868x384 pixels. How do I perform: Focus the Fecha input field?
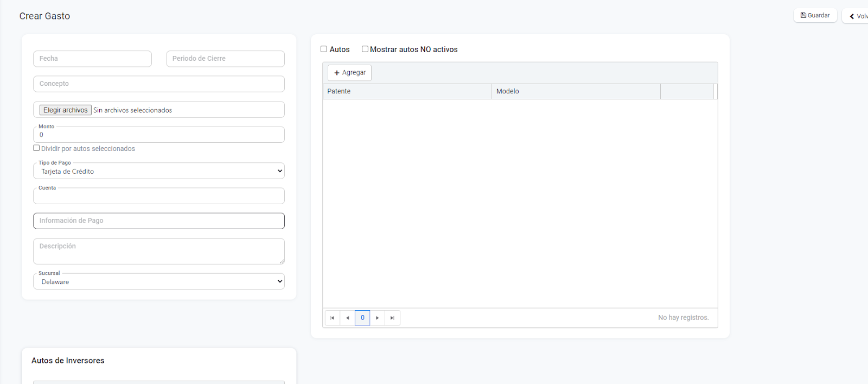point(92,59)
